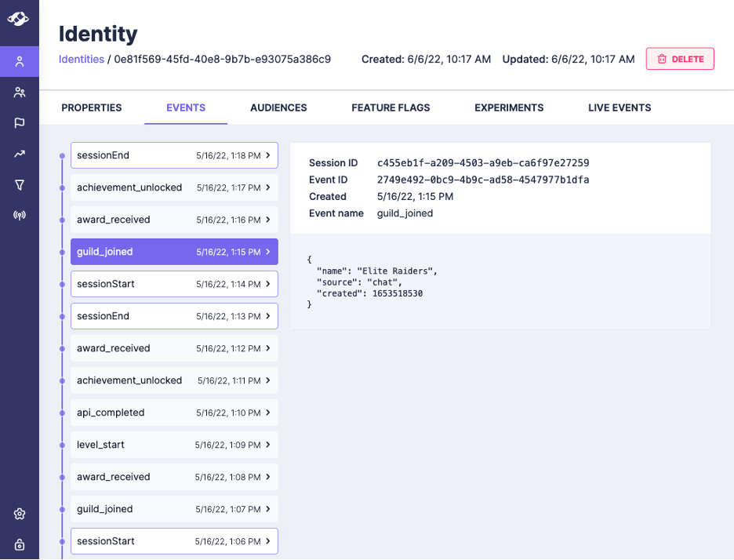Open the trending chart sidebar icon

click(20, 154)
